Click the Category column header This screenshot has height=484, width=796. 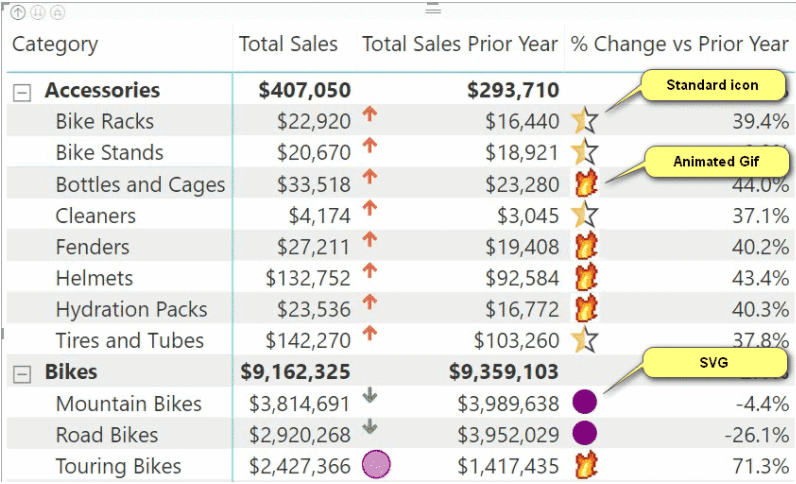(x=55, y=44)
